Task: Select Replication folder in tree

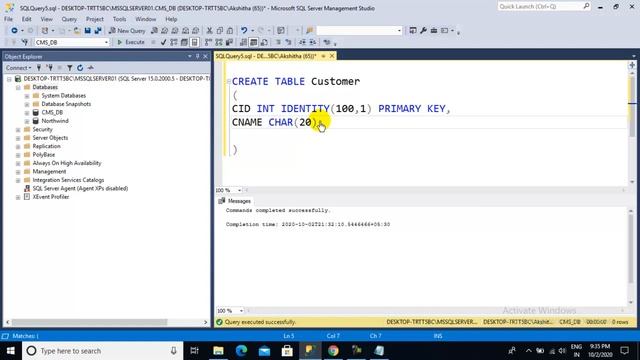Action: (47, 146)
